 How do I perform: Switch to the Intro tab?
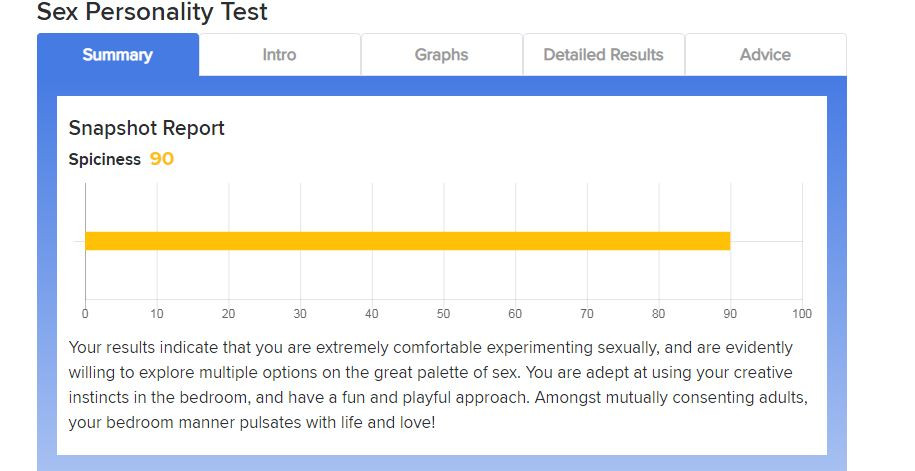[279, 55]
